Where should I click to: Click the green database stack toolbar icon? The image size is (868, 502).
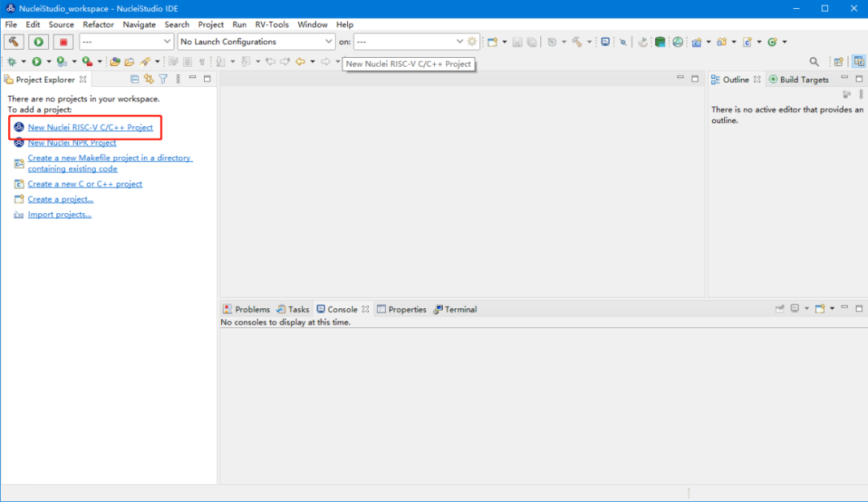(660, 42)
